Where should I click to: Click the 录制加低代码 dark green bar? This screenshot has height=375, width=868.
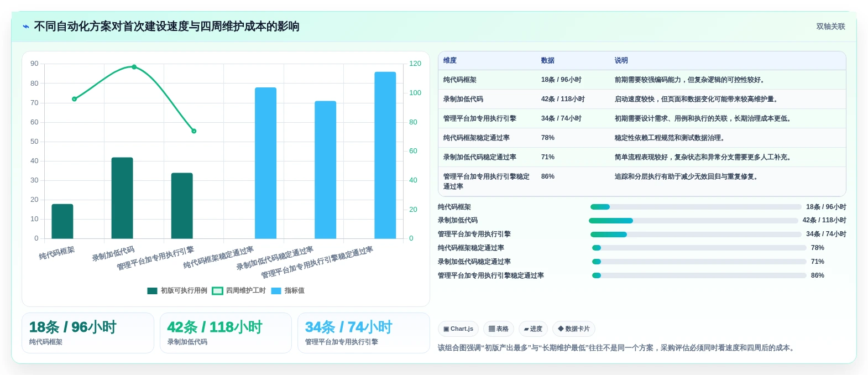point(122,198)
